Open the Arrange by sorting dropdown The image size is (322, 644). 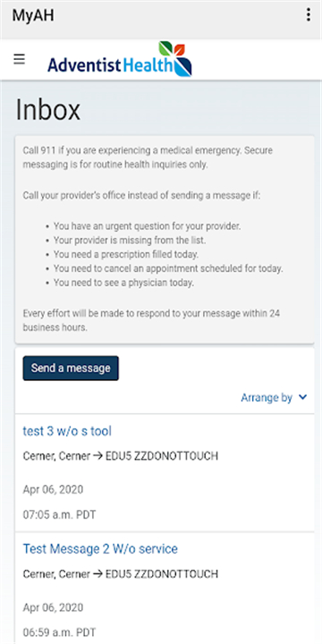[x=274, y=397]
